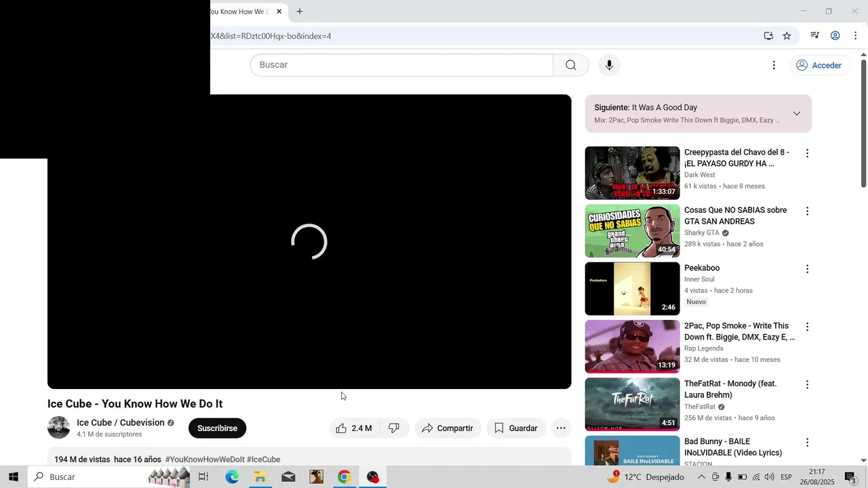Open the Dark West channel name
Image resolution: width=868 pixels, height=488 pixels.
[x=699, y=175]
